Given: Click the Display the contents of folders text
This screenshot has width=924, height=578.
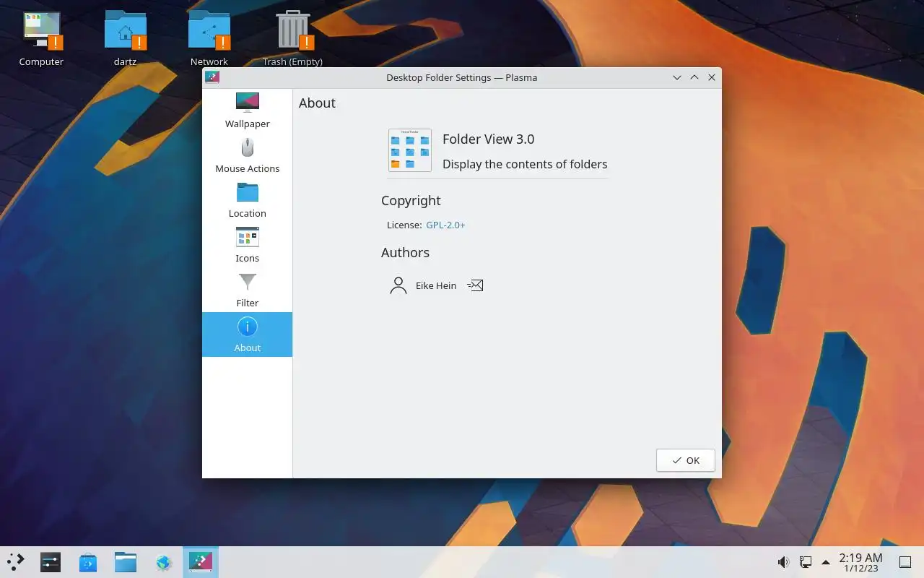Looking at the screenshot, I should (525, 164).
